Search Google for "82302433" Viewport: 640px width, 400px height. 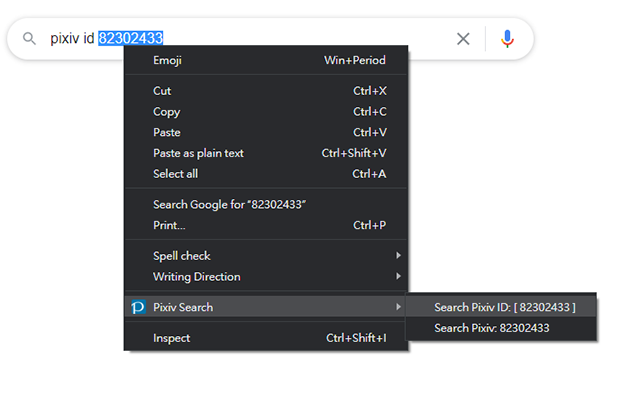229,205
